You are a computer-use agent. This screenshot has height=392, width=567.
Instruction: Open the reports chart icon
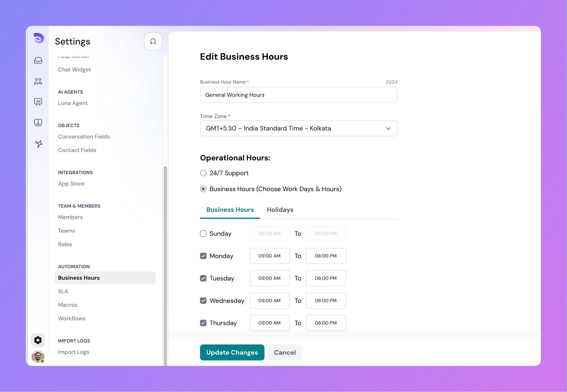(x=38, y=102)
